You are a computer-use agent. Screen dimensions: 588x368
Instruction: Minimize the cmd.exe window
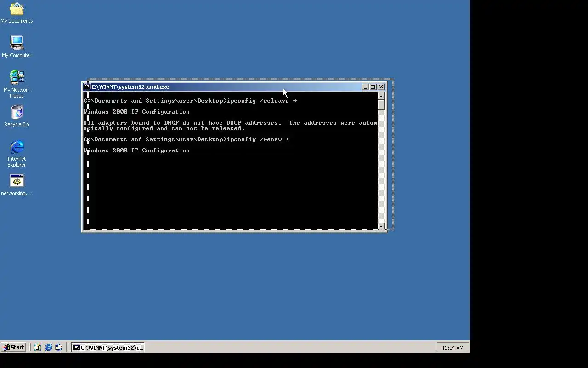(365, 86)
